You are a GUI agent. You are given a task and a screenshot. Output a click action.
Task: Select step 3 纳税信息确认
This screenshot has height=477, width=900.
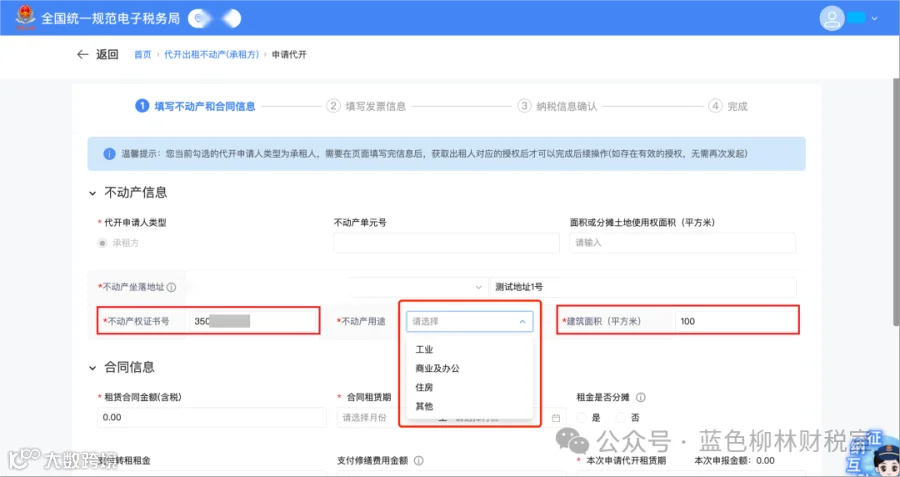(x=557, y=106)
